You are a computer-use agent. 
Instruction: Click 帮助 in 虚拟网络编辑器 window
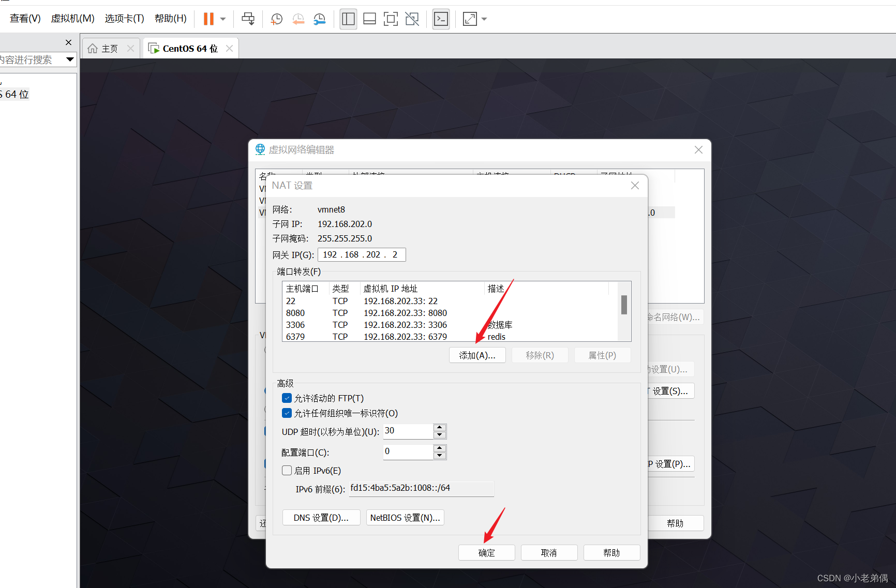click(676, 523)
